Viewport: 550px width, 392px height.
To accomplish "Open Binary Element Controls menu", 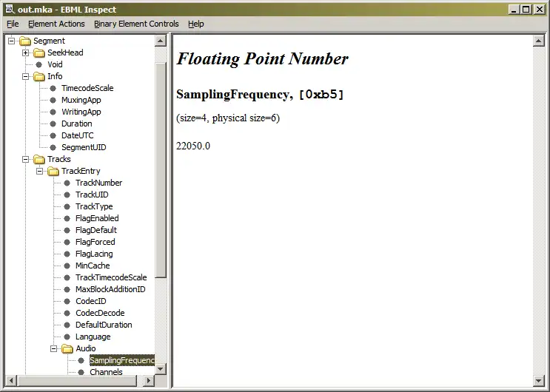I will (136, 24).
